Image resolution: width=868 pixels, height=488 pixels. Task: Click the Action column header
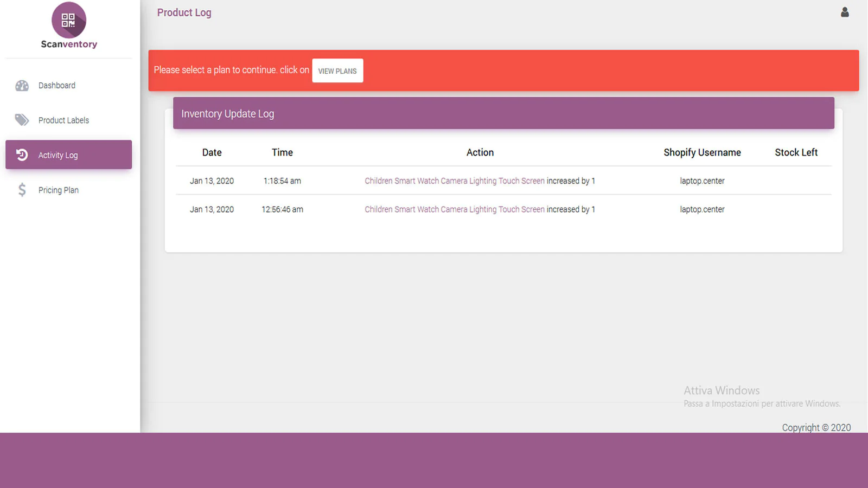coord(480,152)
